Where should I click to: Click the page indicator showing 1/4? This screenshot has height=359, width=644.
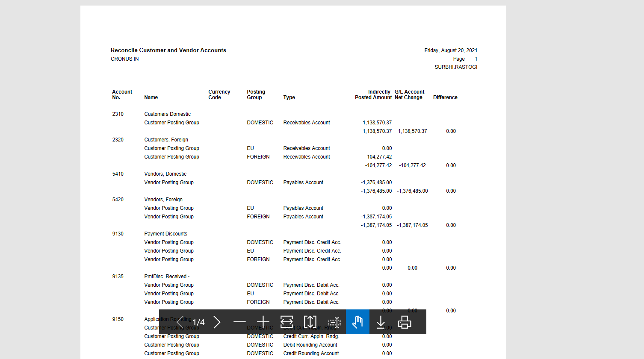coord(198,322)
